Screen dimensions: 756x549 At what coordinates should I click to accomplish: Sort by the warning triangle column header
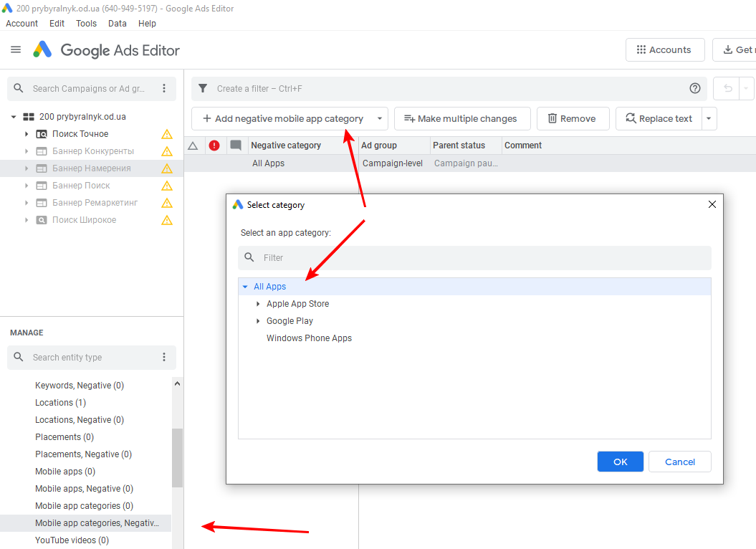[x=193, y=145]
